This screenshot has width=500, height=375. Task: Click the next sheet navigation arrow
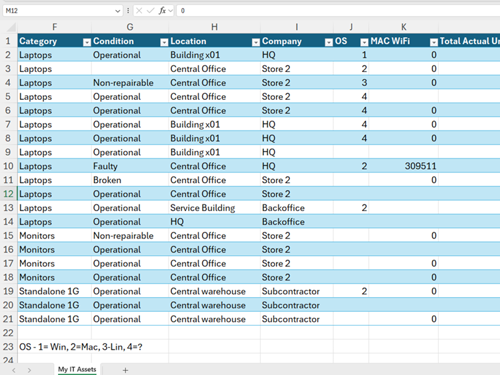[x=29, y=370]
